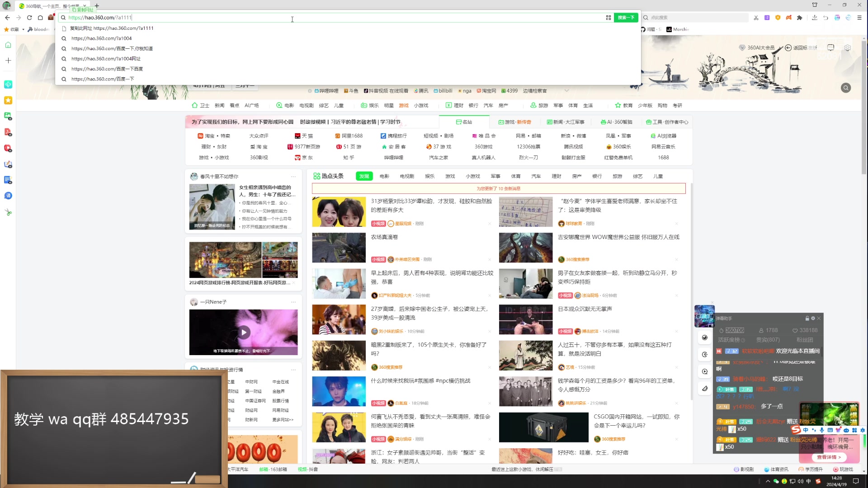The height and width of the screenshot is (488, 868).
Task: Play the video on the 一只Nene子 card
Action: 244,332
